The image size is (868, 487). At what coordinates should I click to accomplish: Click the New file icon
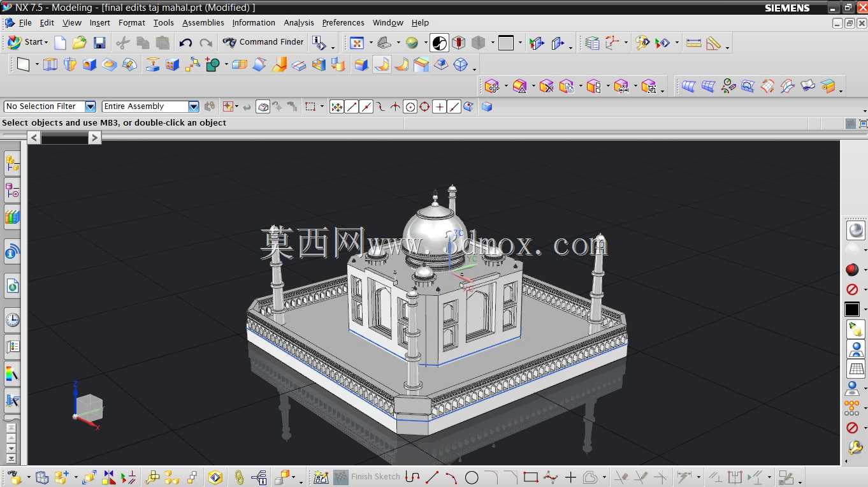(x=60, y=43)
